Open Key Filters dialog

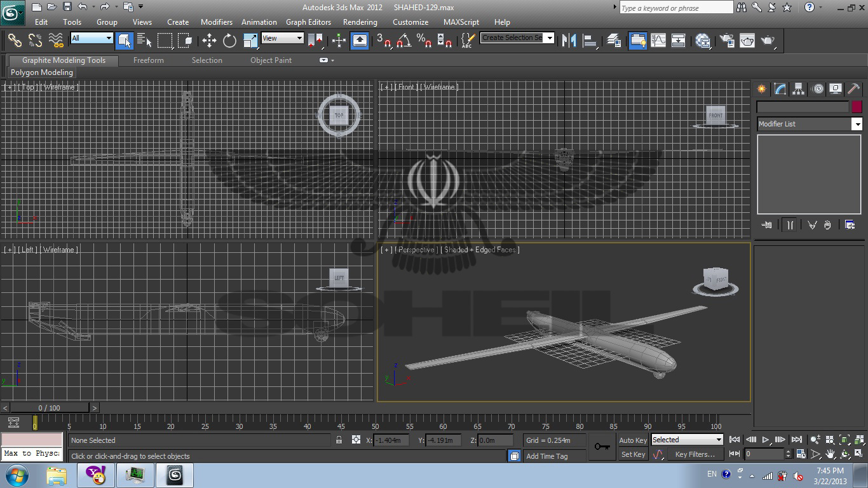click(695, 454)
